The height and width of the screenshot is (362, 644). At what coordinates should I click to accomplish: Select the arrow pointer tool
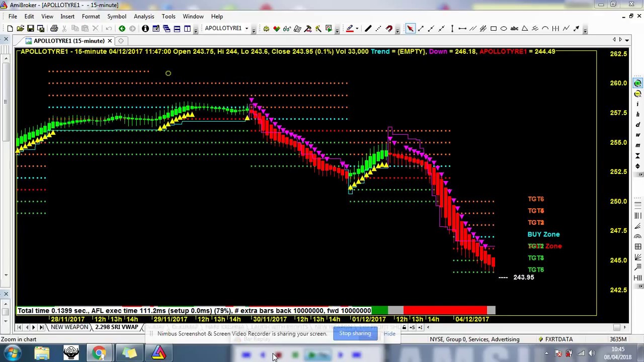click(410, 29)
